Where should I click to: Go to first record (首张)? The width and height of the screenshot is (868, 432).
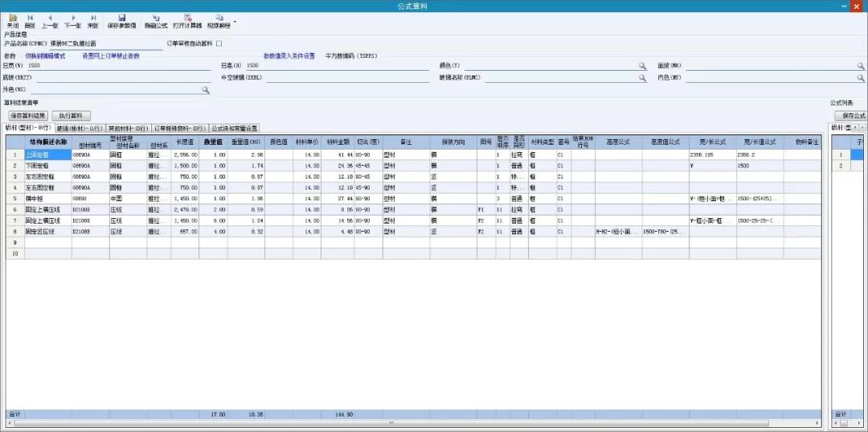[x=30, y=22]
